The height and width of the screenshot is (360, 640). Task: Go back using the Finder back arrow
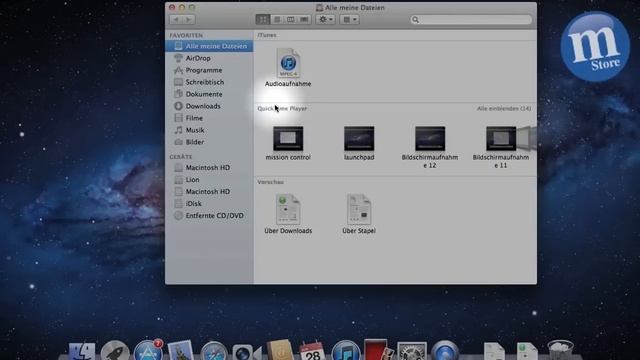tap(176, 20)
